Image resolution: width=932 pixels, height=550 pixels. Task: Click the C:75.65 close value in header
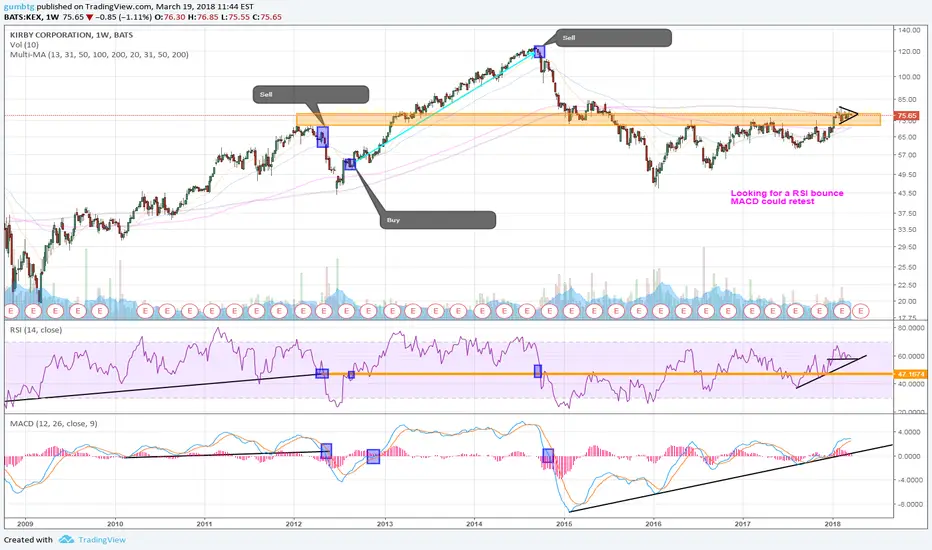point(267,17)
